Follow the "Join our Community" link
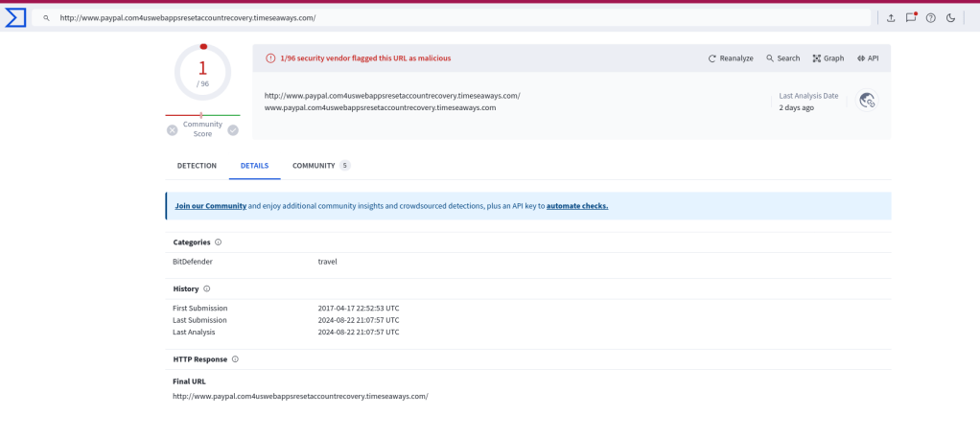Viewport: 980px width, 438px height. (x=210, y=206)
